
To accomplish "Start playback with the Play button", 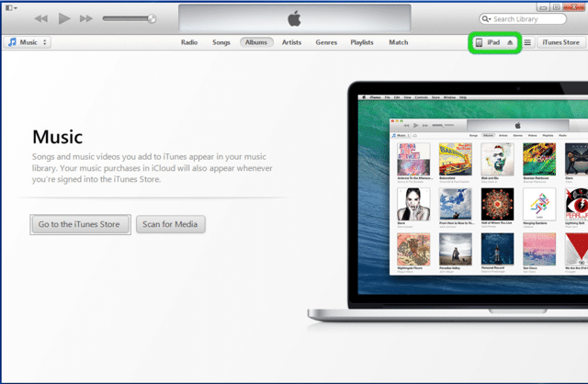I will tap(64, 18).
